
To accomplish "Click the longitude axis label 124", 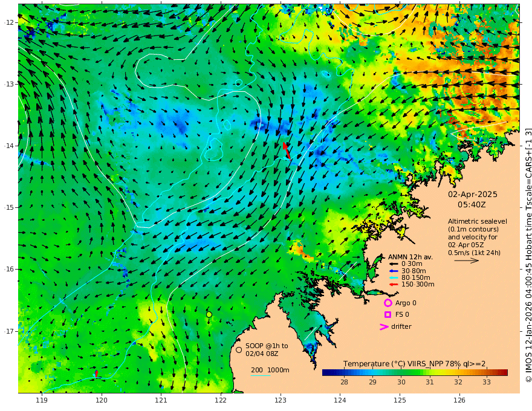I will (340, 400).
